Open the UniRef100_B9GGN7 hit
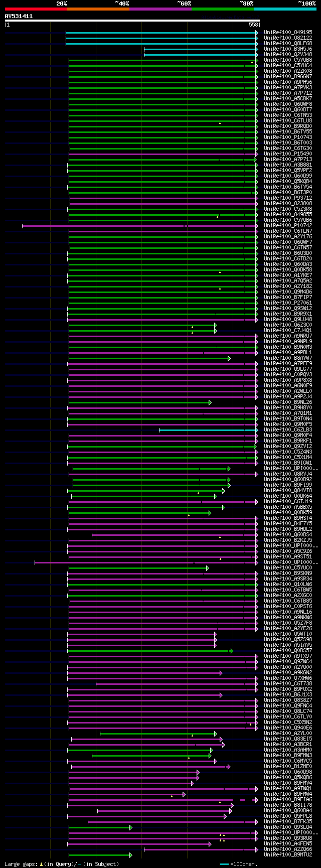The width and height of the screenshot is (321, 868). (288, 76)
